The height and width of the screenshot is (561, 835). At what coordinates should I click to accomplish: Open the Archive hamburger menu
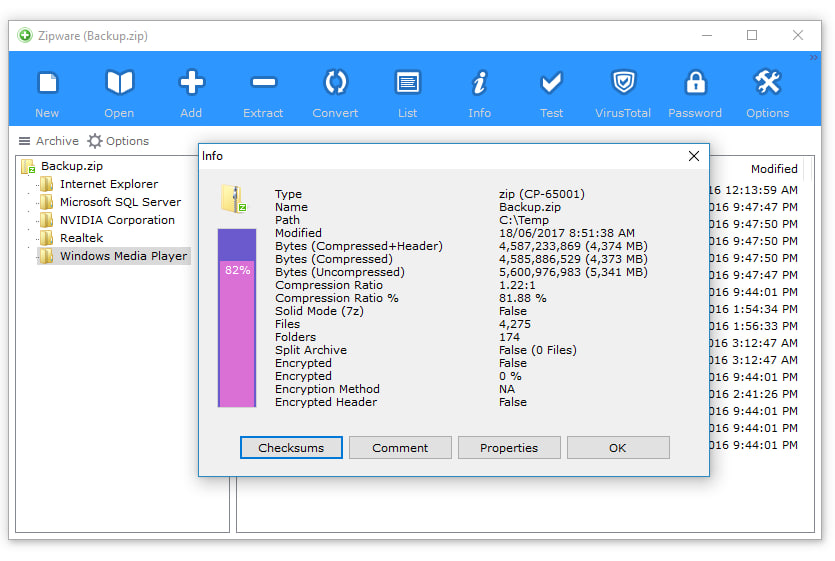coord(48,141)
